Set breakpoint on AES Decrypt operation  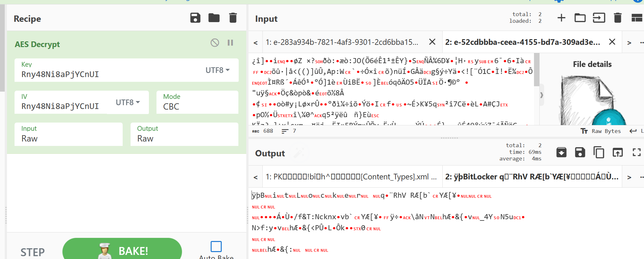coord(230,42)
